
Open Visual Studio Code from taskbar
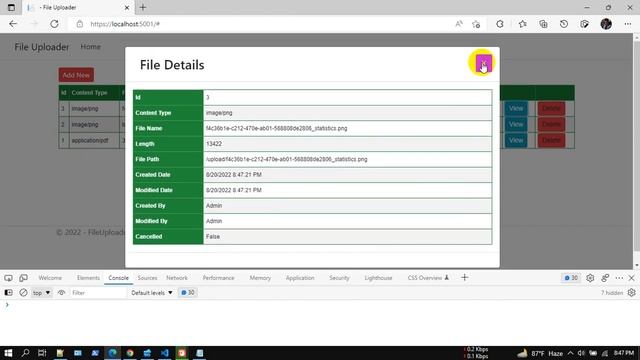tap(164, 353)
